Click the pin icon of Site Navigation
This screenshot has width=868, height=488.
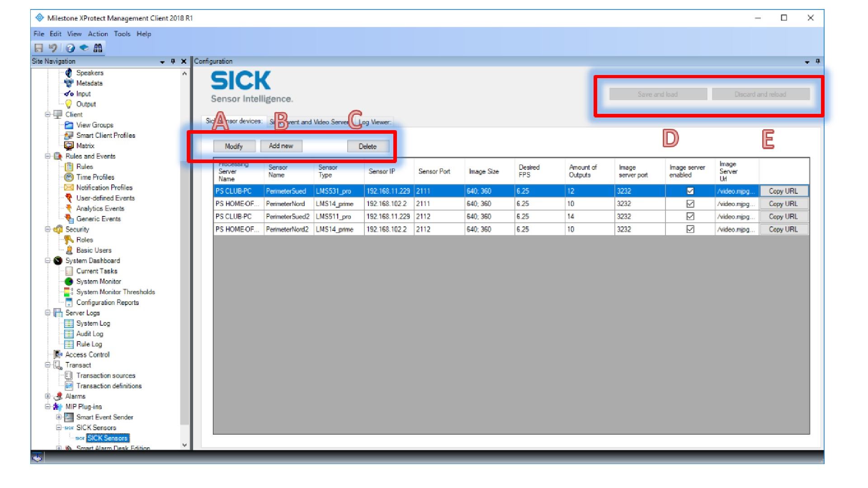(173, 61)
